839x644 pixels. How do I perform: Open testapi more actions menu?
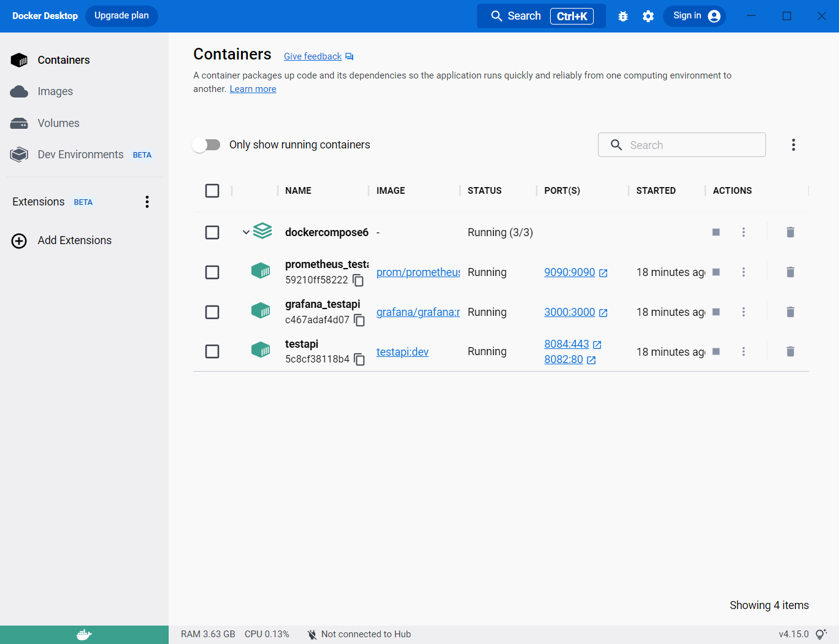tap(743, 351)
